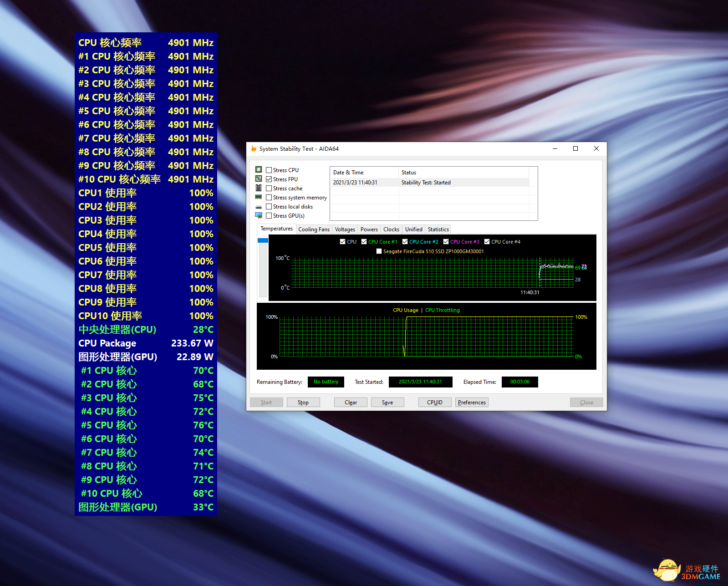Click the CPU chip icon beside Stress CPU
The width and height of the screenshot is (728, 586).
259,170
